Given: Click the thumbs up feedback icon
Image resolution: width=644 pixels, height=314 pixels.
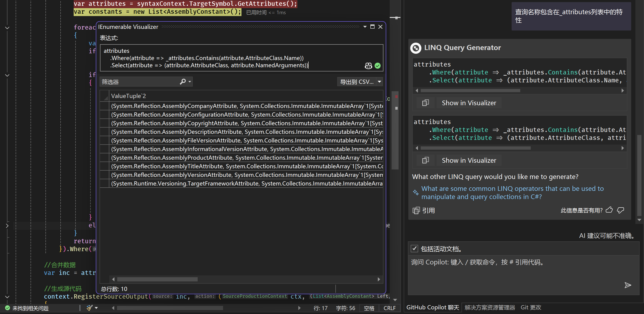Looking at the screenshot, I should (x=609, y=210).
